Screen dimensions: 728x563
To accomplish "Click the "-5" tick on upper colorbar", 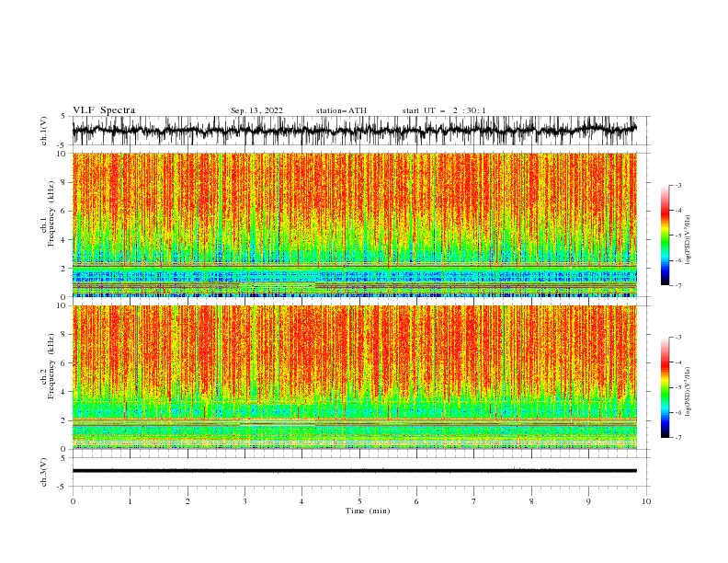I will tap(677, 236).
